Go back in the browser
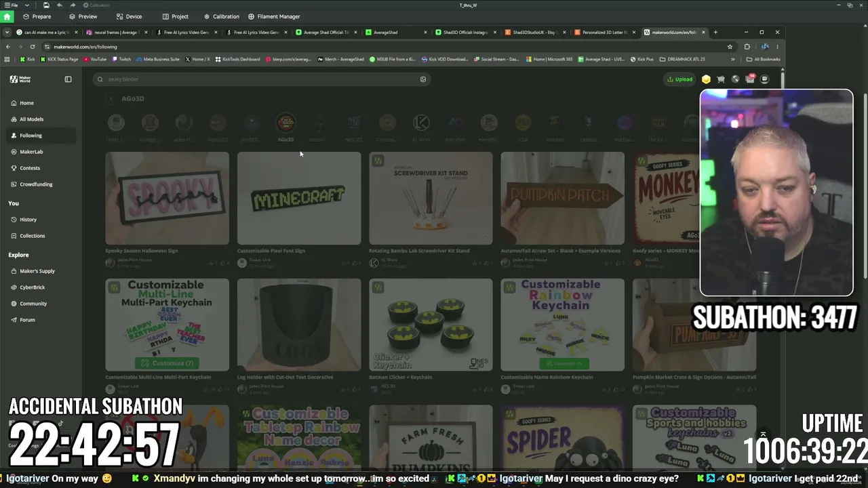The width and height of the screenshot is (868, 488). pos(8,47)
